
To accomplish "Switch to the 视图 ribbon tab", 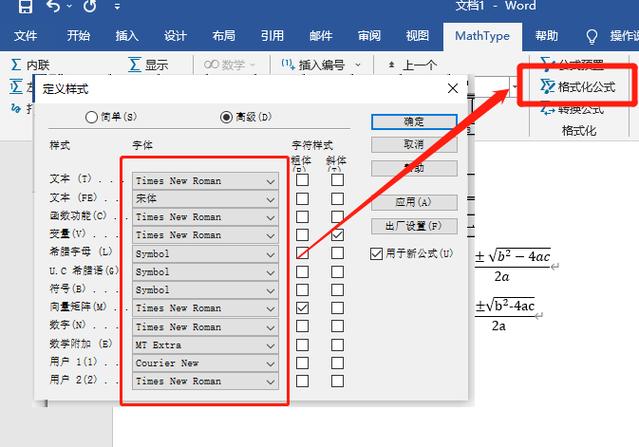I will pos(417,36).
